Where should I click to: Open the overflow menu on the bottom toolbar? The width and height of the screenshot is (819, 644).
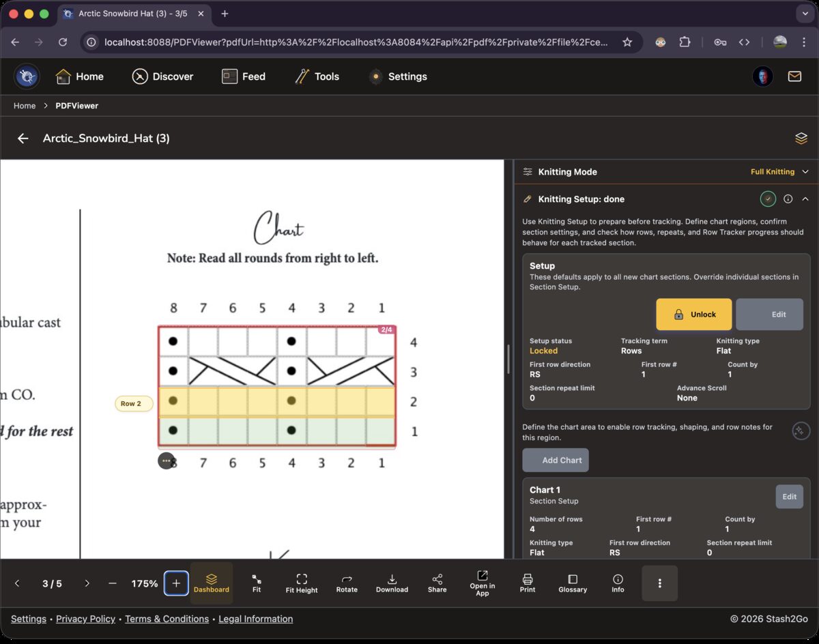[x=659, y=583]
